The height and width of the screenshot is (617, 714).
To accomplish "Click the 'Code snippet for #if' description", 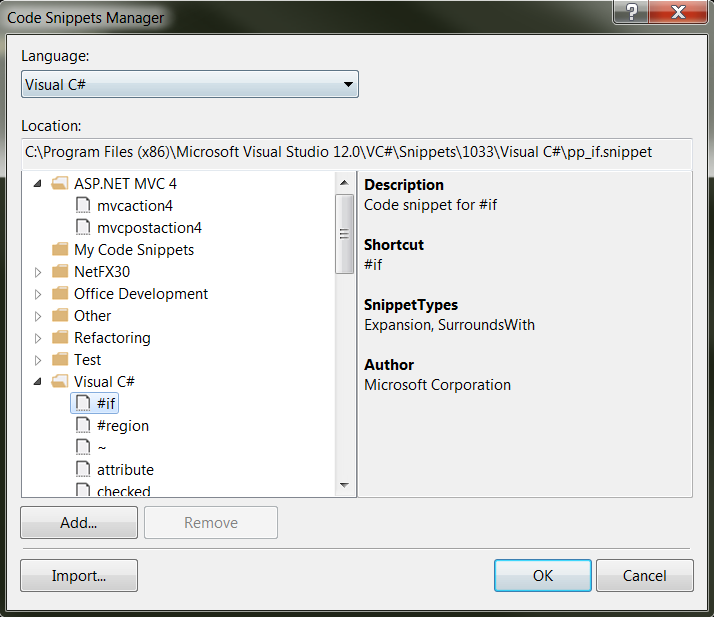I will coord(430,205).
